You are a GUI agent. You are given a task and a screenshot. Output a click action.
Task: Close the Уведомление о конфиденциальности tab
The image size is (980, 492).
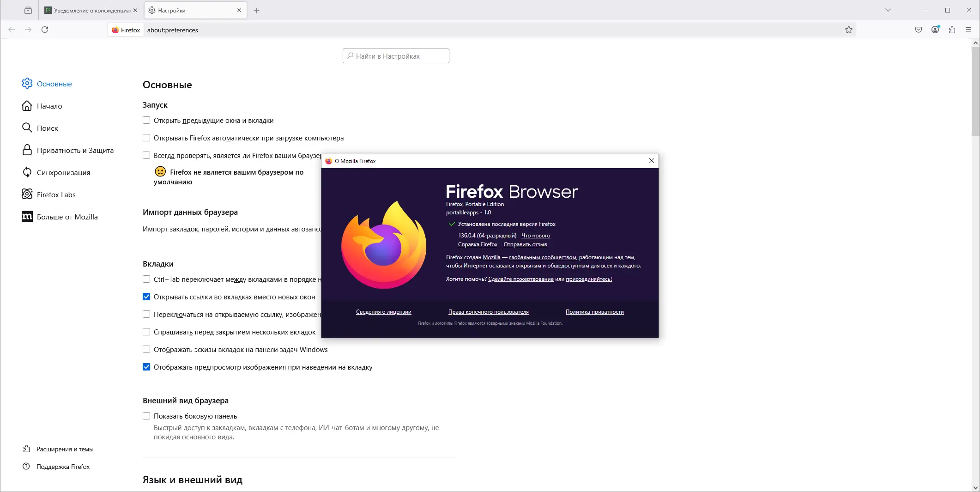pos(135,10)
